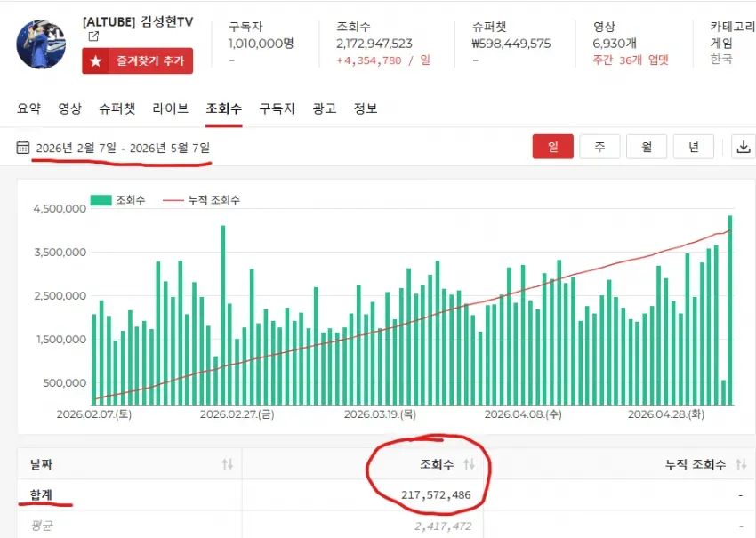This screenshot has width=756, height=538.
Task: Click the daily change +4,354,780 / 일
Action: coord(383,60)
